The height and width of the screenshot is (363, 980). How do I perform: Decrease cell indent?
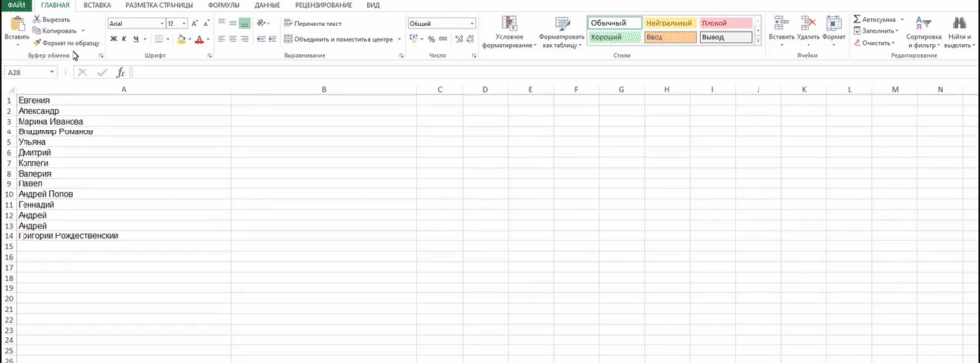(x=262, y=39)
